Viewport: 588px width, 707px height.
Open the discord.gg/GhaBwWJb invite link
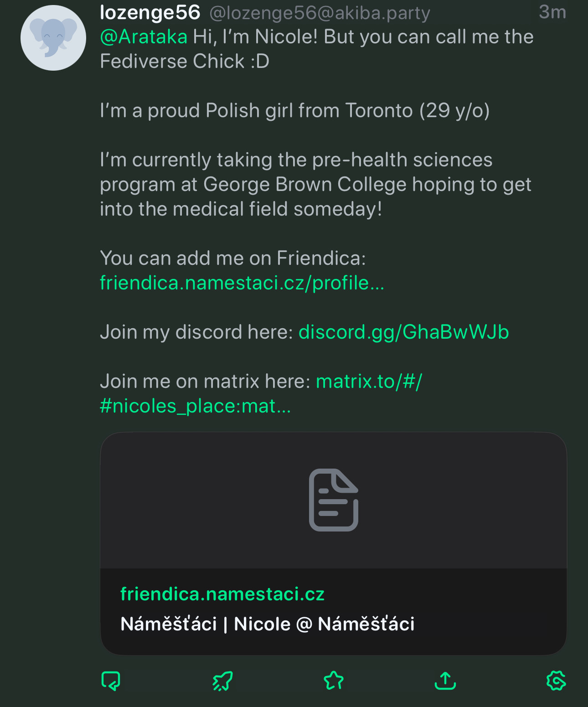click(x=403, y=332)
